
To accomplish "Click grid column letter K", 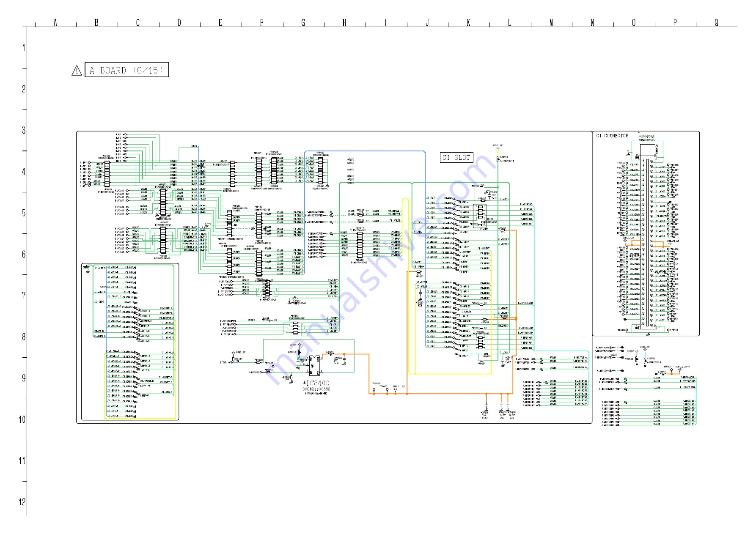I will click(468, 23).
